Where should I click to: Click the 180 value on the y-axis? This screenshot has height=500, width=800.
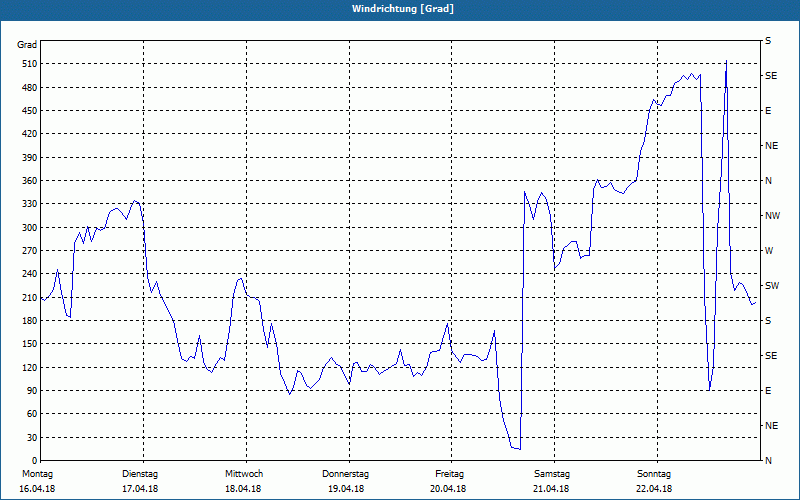point(30,321)
